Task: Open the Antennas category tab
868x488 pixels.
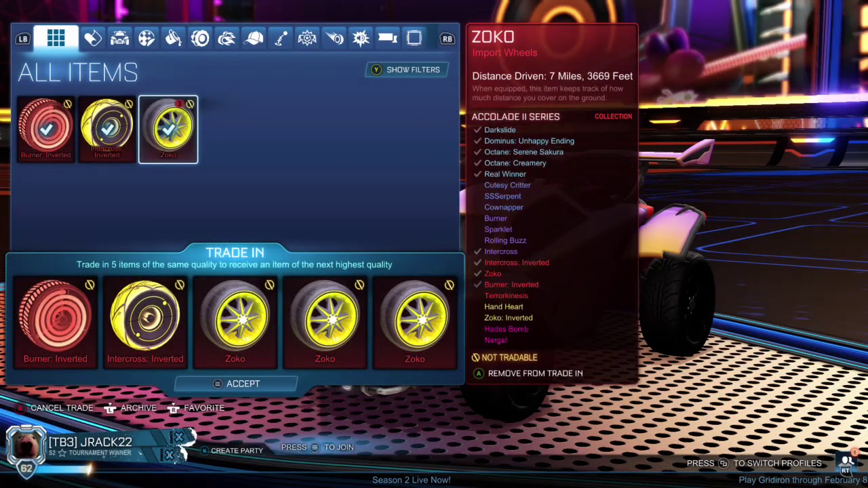Action: point(280,39)
